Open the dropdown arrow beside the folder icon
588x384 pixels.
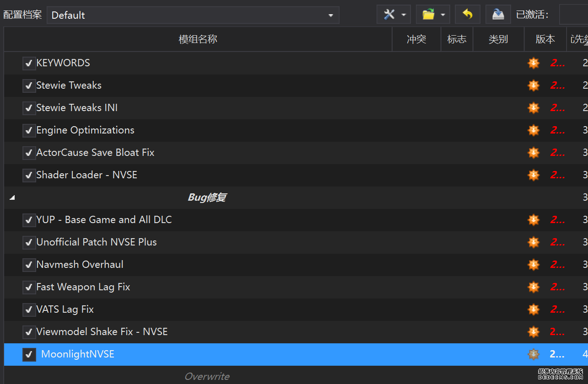click(x=443, y=15)
